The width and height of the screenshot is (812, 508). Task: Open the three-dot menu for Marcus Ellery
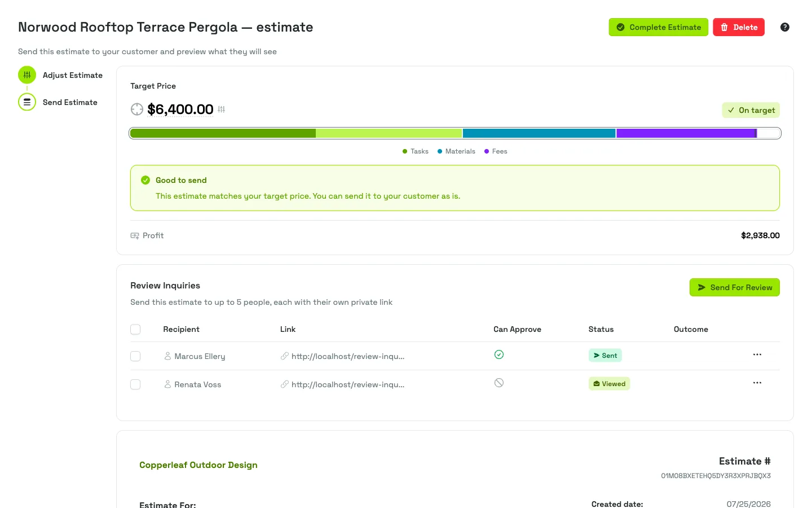(757, 354)
